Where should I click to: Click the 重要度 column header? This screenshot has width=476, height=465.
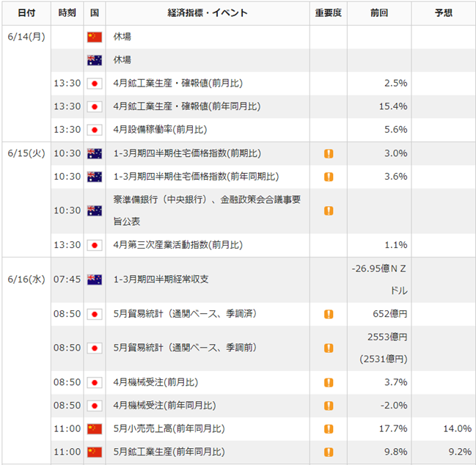(x=329, y=13)
